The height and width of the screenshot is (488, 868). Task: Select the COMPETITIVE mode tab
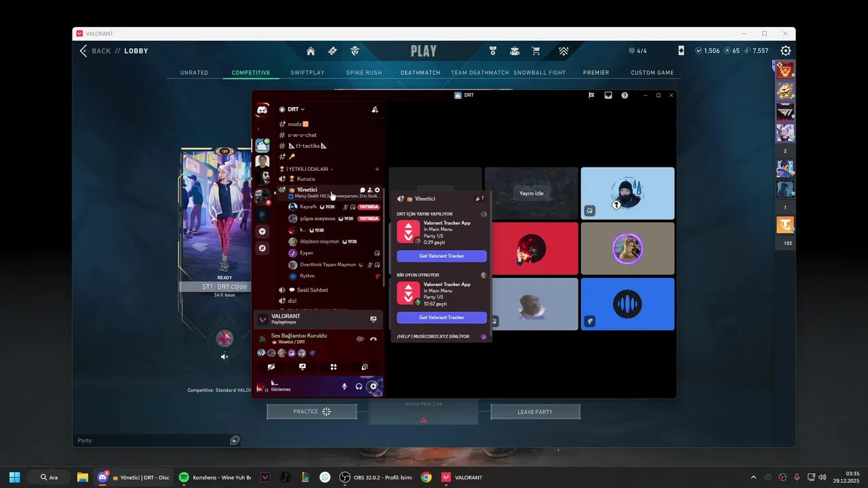coord(251,73)
